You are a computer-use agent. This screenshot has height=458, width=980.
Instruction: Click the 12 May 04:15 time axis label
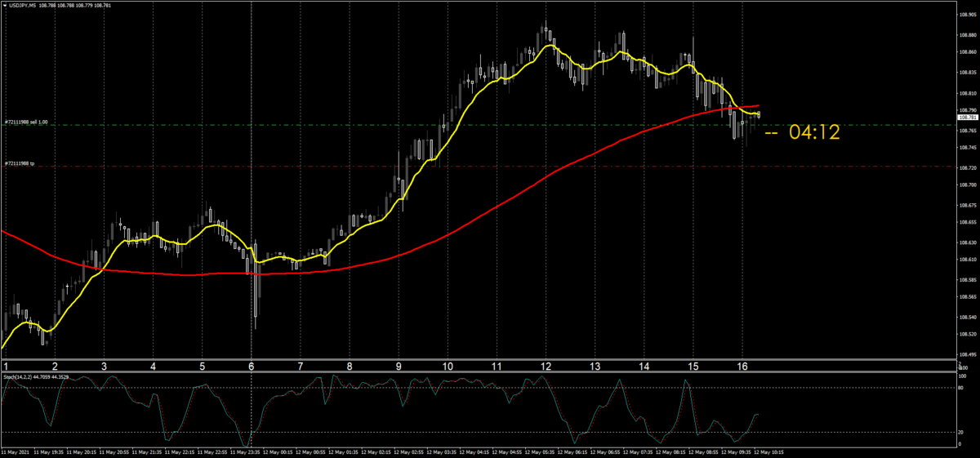click(x=474, y=452)
